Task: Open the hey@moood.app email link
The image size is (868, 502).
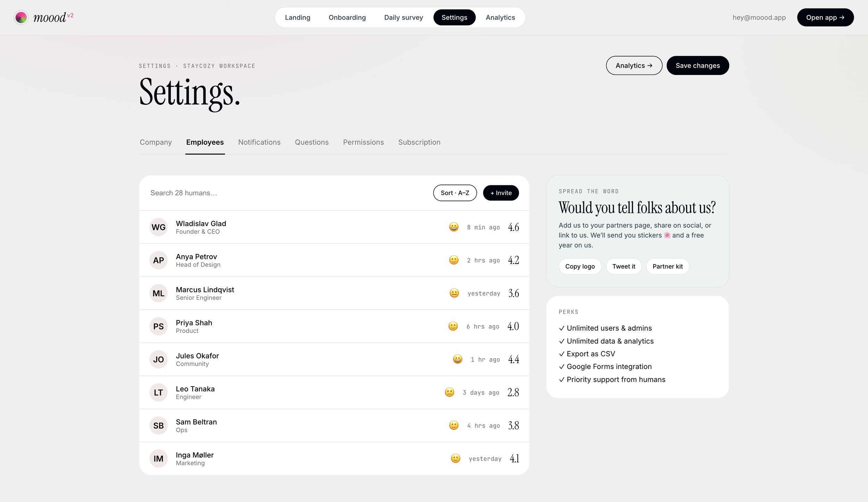Action: tap(759, 17)
